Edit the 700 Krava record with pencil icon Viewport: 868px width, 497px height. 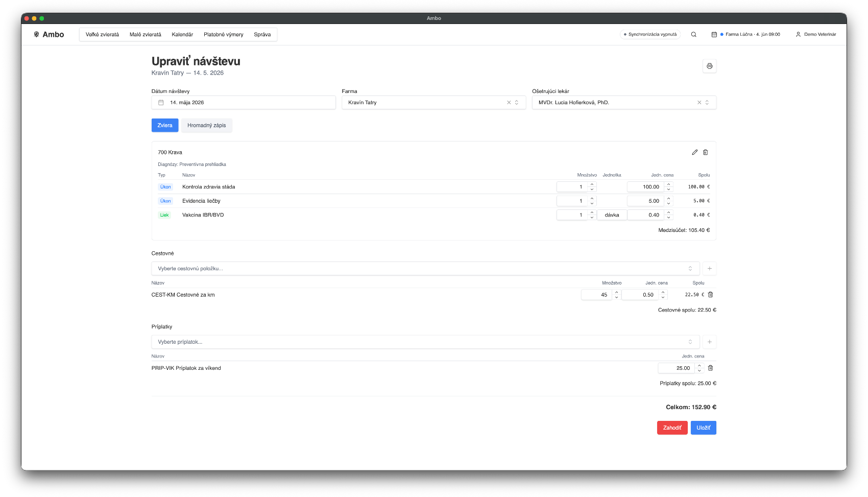pos(694,152)
